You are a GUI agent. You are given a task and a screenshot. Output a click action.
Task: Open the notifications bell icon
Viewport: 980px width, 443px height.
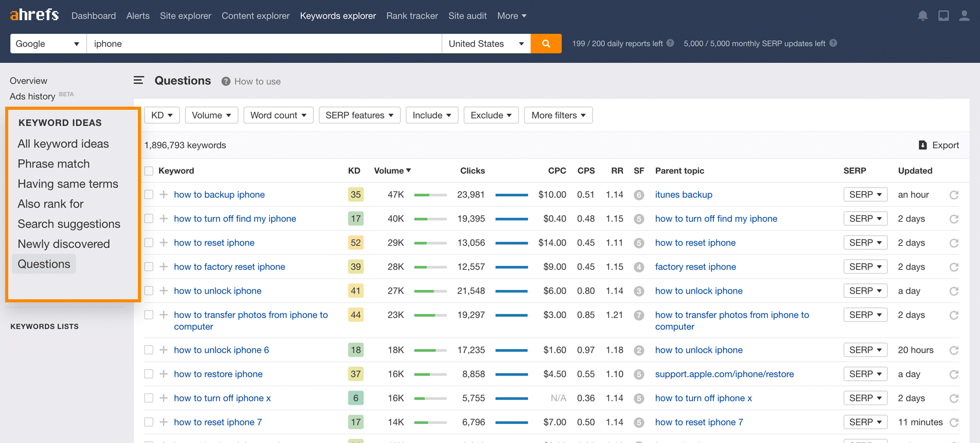922,16
